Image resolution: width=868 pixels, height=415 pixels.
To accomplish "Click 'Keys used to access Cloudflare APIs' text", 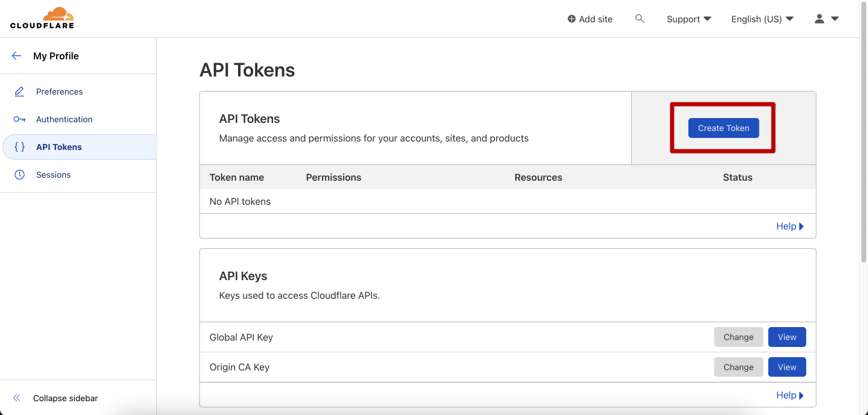I will [300, 296].
